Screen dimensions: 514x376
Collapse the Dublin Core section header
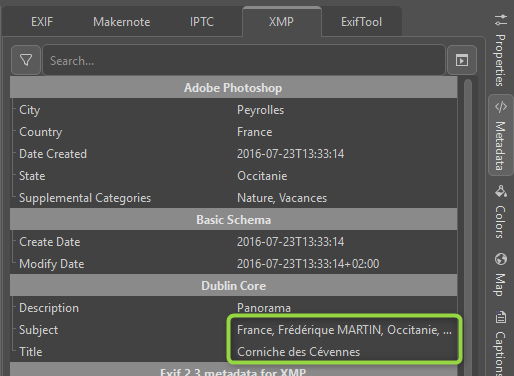click(x=233, y=286)
